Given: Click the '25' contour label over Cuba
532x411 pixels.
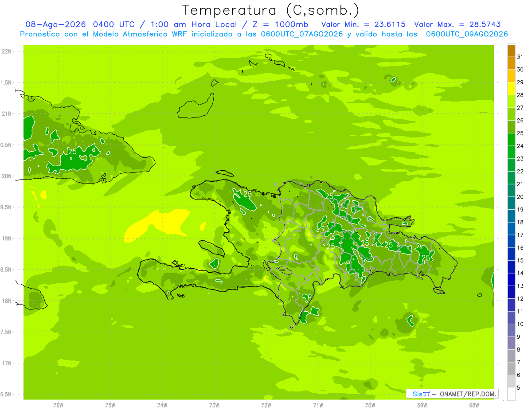Looking at the screenshot, I should 72,152.
